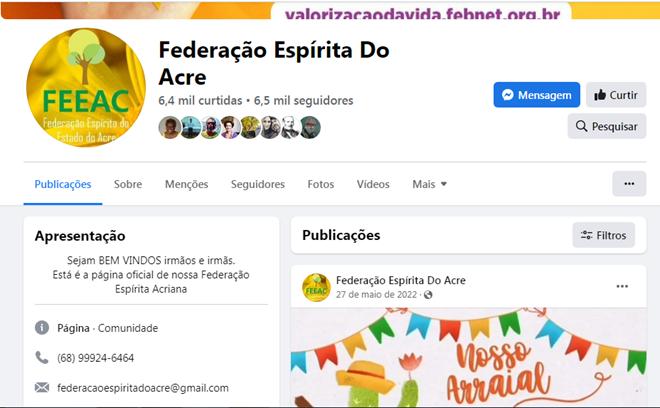
Task: Select the Seguidores tab
Action: [258, 184]
